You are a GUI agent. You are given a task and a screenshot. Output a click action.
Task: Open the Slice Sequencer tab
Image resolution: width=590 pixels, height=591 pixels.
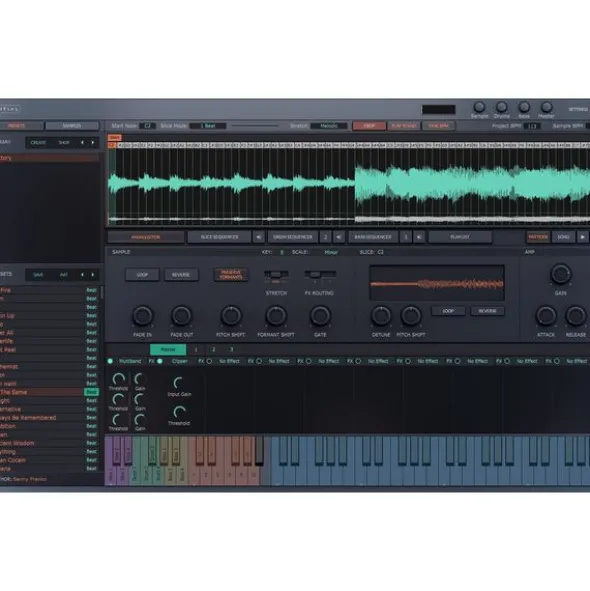(219, 237)
